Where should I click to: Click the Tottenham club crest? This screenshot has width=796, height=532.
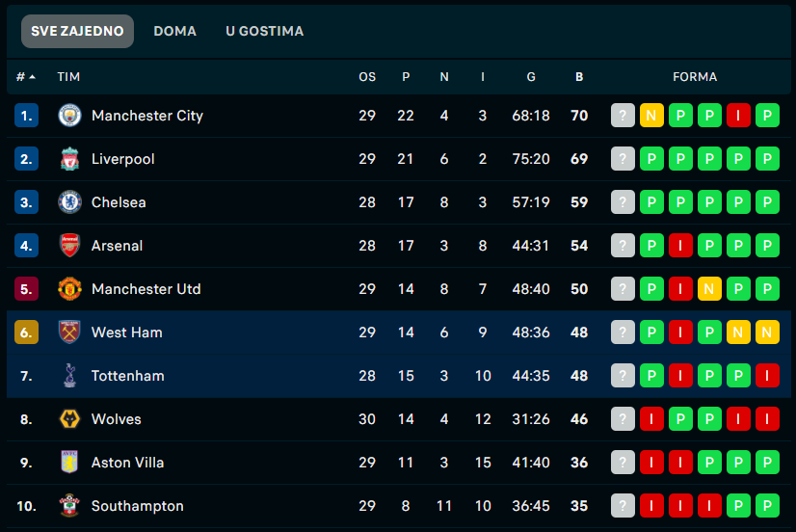[x=69, y=376]
